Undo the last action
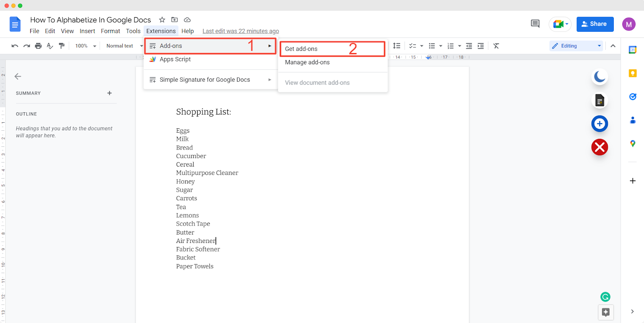Image resolution: width=644 pixels, height=323 pixels. pyautogui.click(x=15, y=46)
